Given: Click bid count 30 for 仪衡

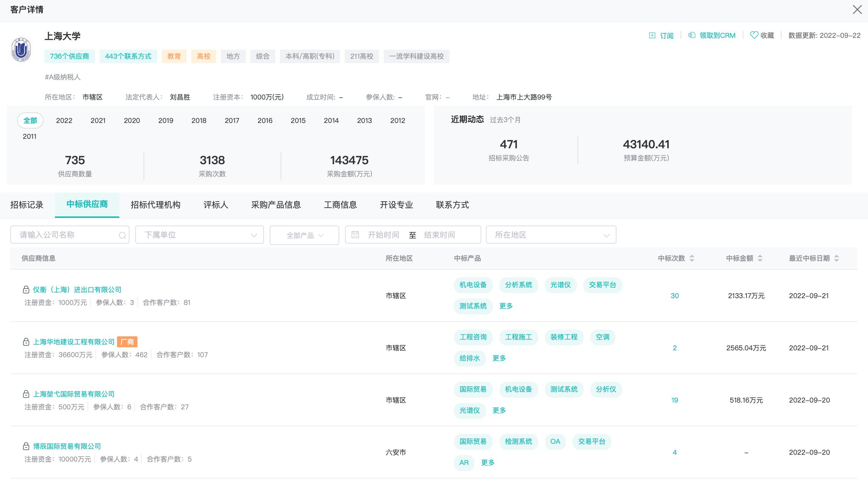Looking at the screenshot, I should pos(674,296).
